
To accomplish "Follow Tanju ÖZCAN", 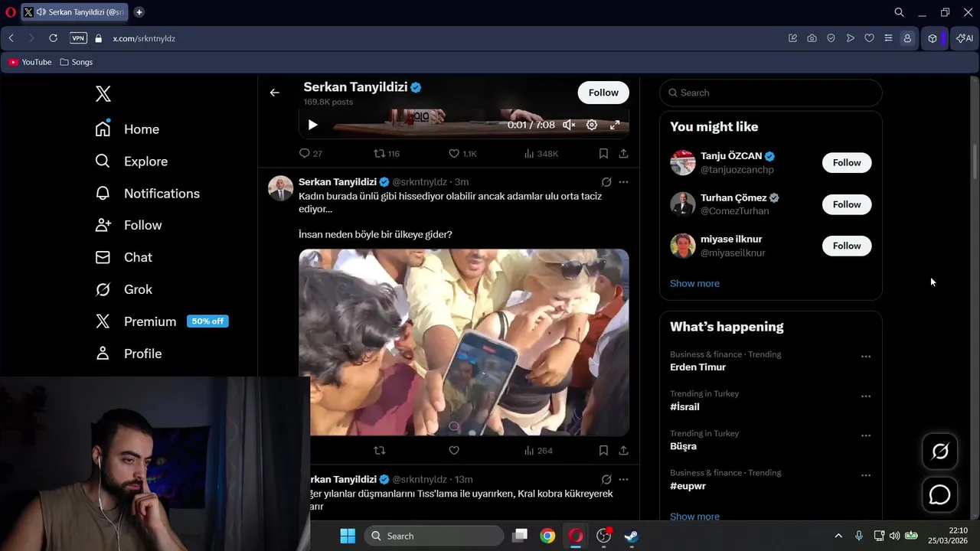I will 847,163.
